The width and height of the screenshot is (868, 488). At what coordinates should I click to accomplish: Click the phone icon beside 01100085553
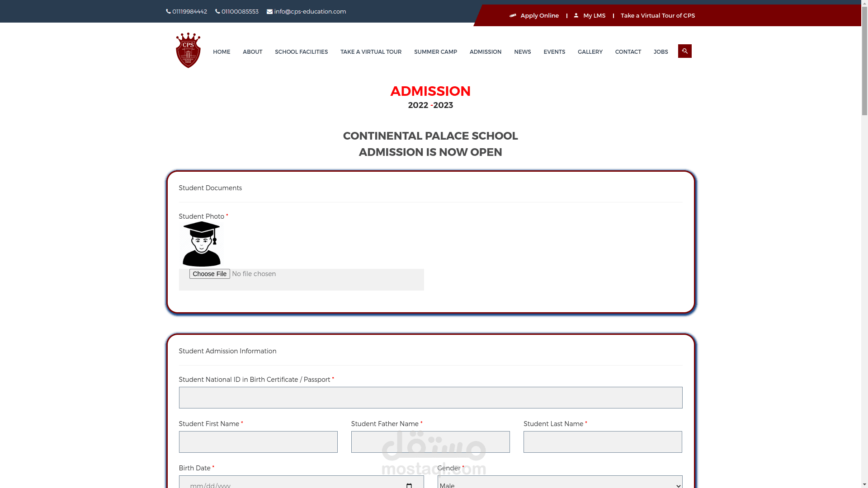(217, 12)
